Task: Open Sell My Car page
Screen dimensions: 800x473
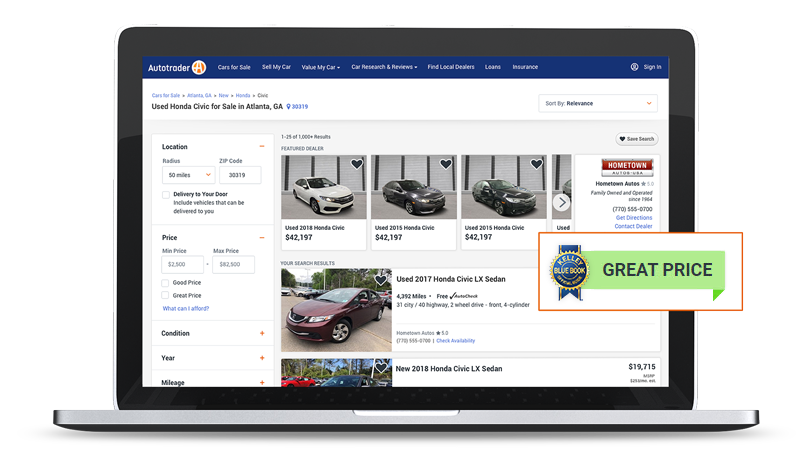Action: tap(277, 67)
